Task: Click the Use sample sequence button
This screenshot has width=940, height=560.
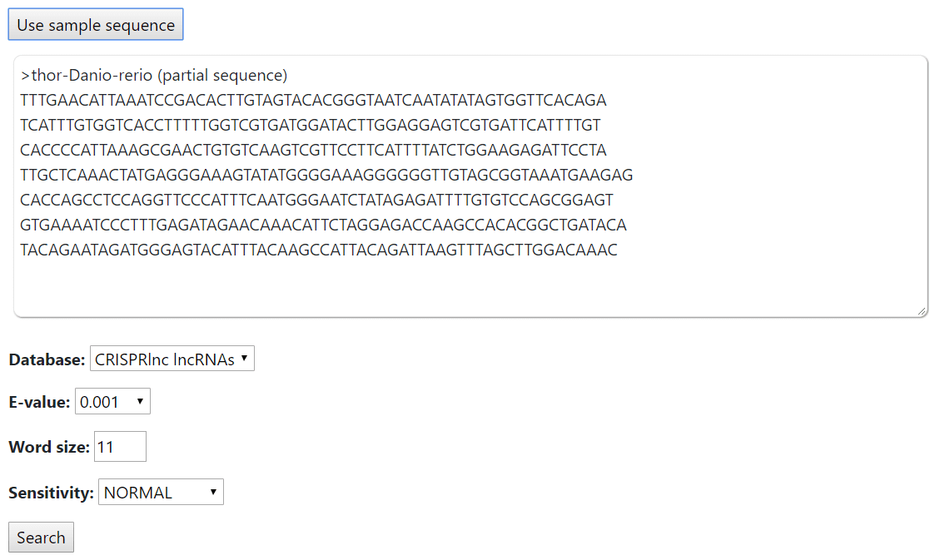Action: (96, 25)
